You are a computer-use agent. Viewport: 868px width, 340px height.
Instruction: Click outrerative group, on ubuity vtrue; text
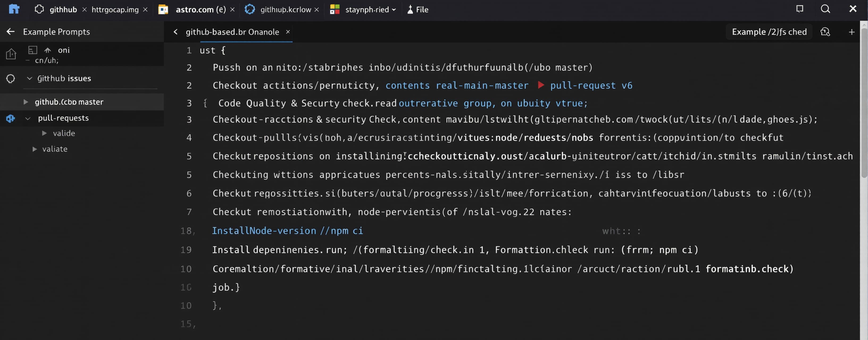(493, 103)
